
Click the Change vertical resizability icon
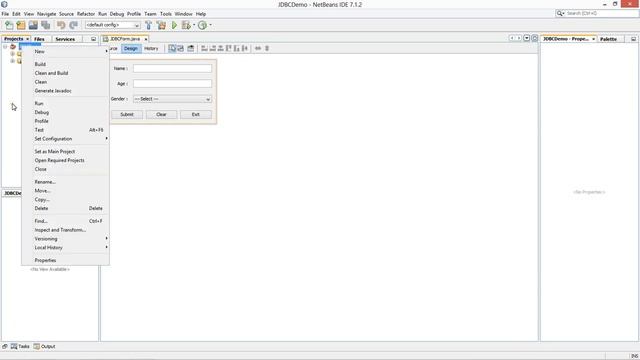[x=267, y=48]
